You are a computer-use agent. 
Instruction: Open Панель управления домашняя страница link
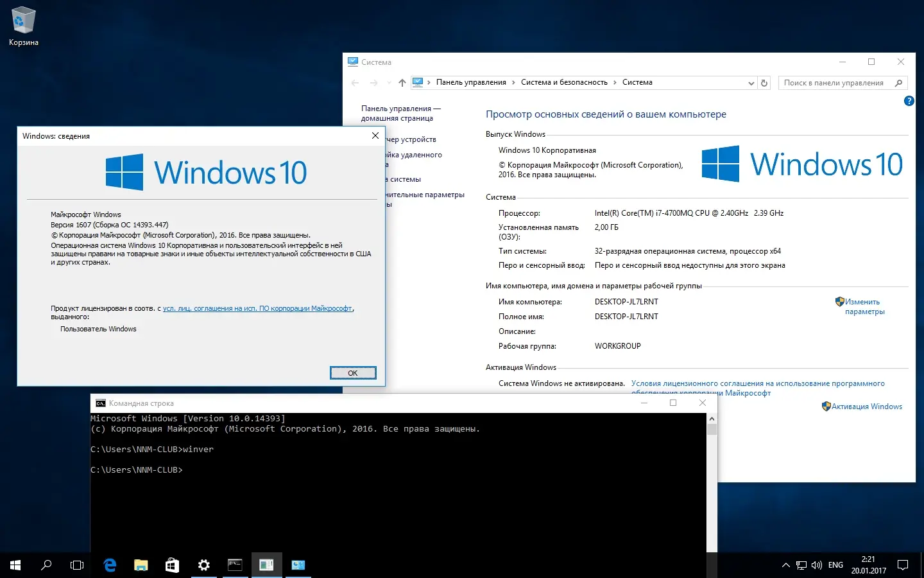401,113
